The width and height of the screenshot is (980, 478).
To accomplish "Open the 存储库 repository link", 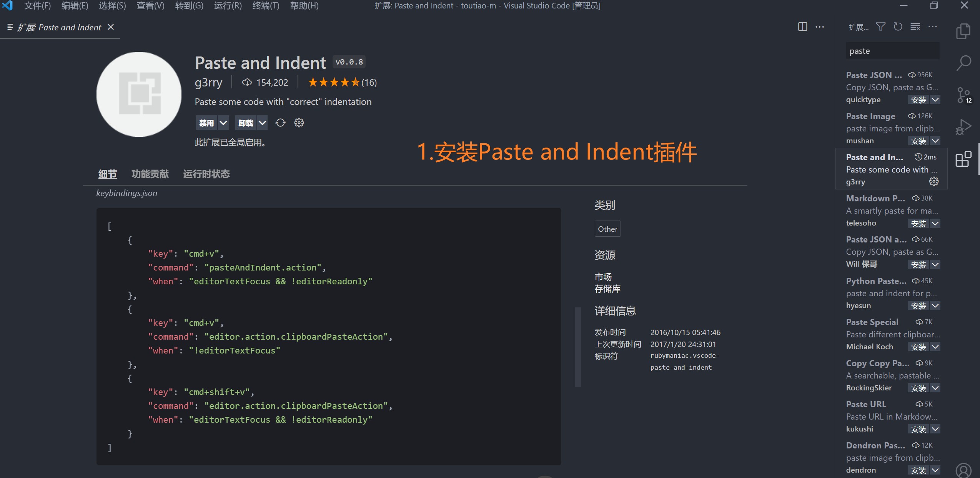I will [x=607, y=289].
